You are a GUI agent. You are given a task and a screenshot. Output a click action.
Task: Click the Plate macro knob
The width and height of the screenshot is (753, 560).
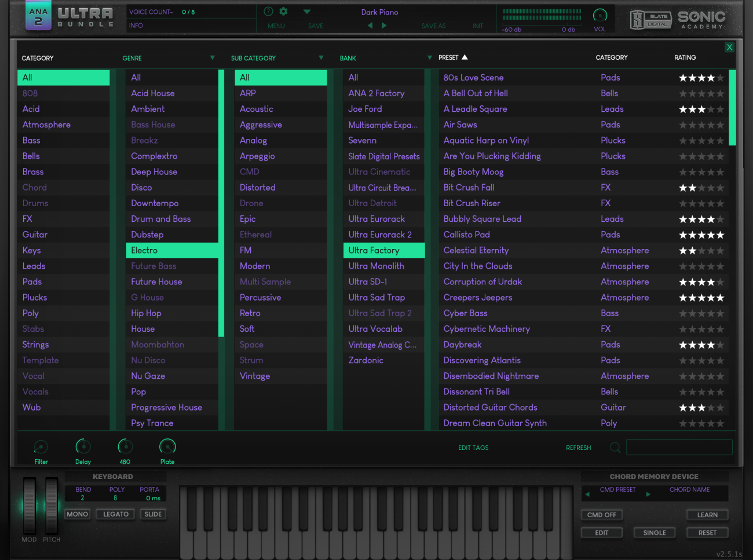pos(167,446)
